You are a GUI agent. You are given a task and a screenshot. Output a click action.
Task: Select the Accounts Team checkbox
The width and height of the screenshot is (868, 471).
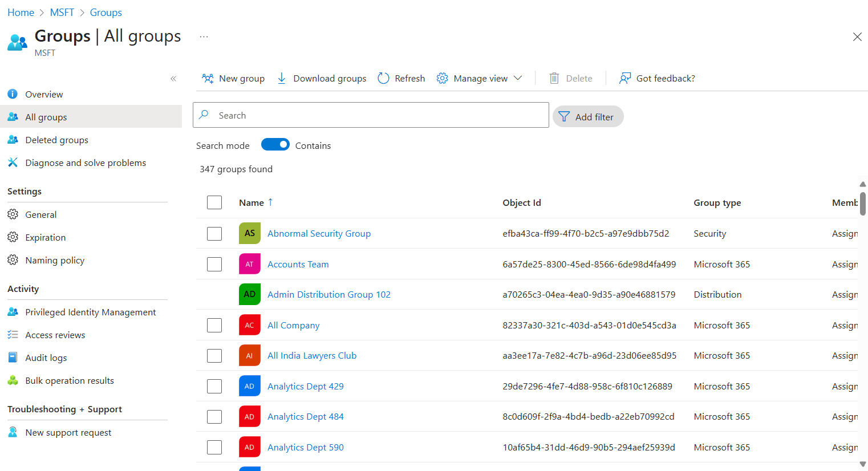[x=214, y=263]
